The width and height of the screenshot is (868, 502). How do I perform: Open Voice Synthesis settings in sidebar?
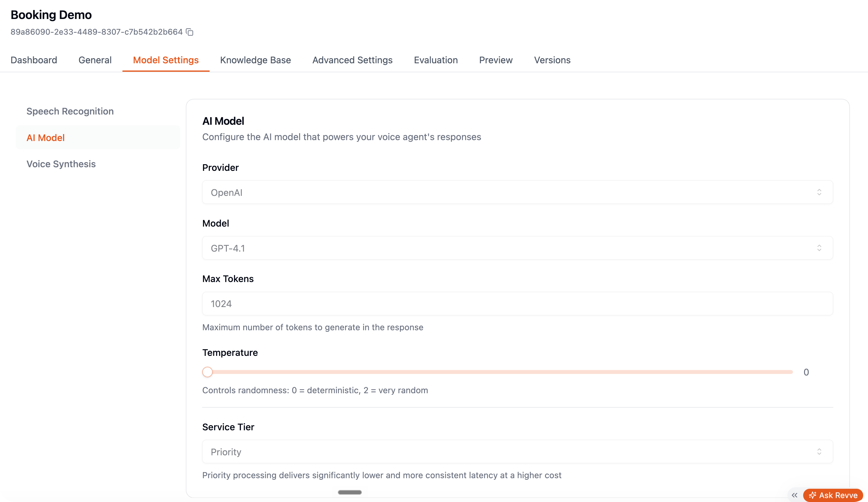tap(98, 164)
